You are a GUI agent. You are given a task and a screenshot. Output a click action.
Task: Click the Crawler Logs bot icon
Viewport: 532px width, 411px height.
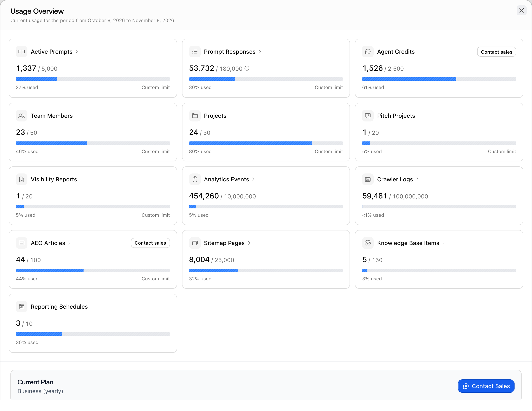(368, 180)
